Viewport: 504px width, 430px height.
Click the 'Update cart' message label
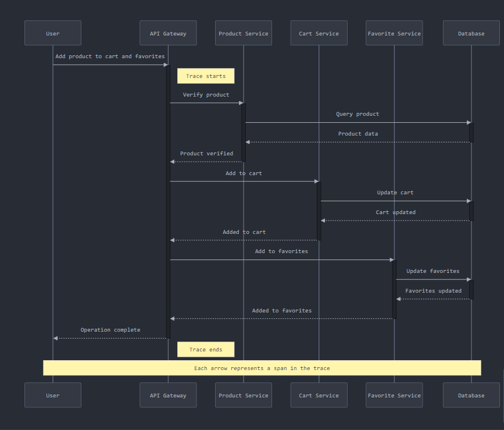click(395, 193)
